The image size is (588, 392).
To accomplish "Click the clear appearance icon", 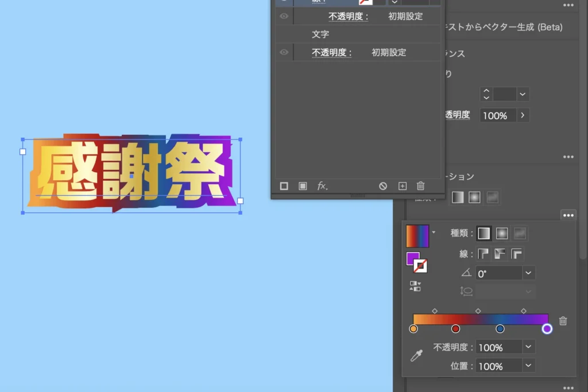I will pos(383,186).
